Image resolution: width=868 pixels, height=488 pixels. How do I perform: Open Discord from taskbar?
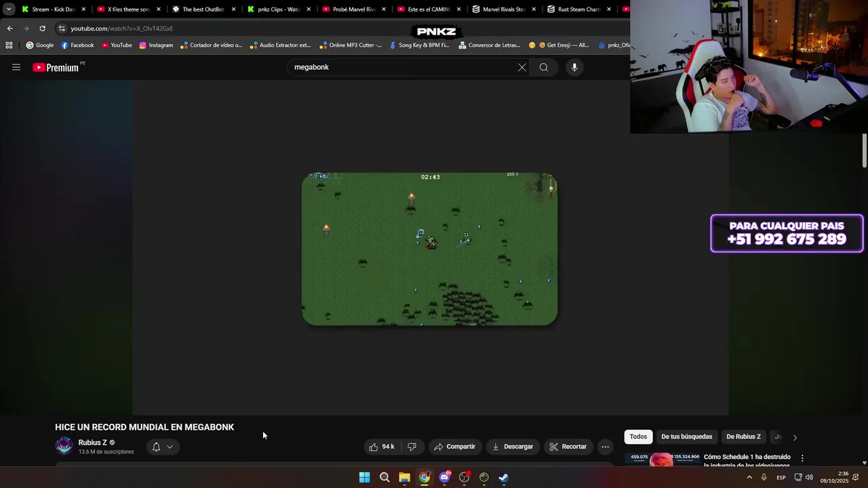(444, 477)
